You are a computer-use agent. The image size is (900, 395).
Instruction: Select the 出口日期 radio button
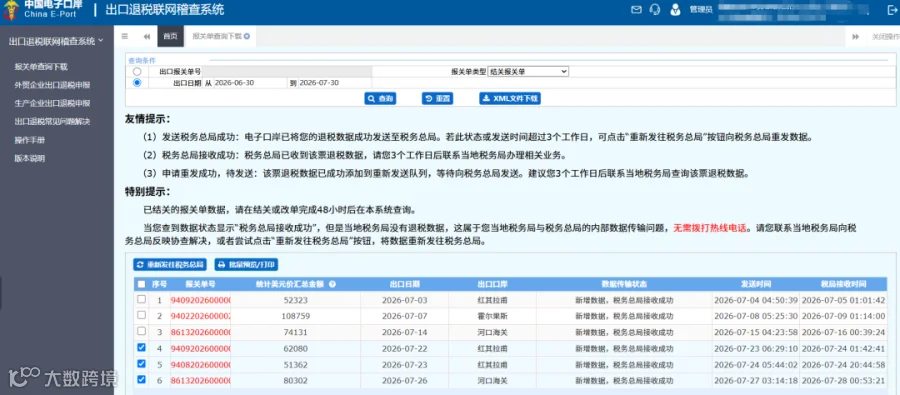[137, 83]
